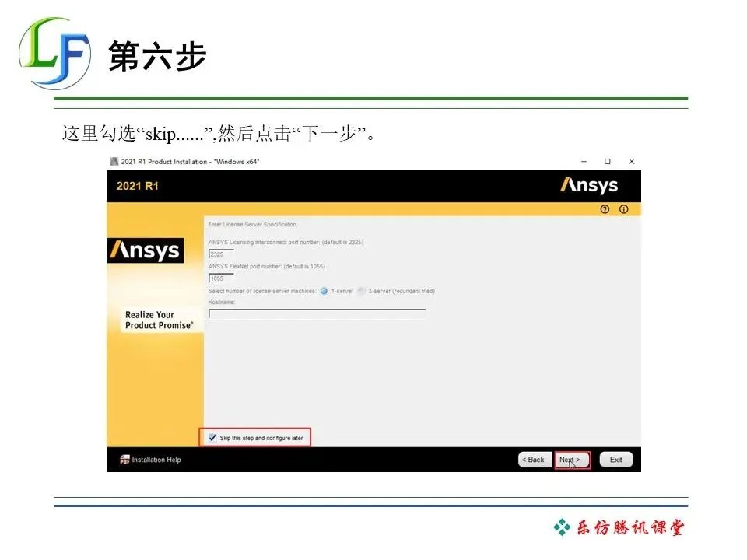Check Skip this step and configure later
Screen dimensions: 747x560
pos(212,438)
